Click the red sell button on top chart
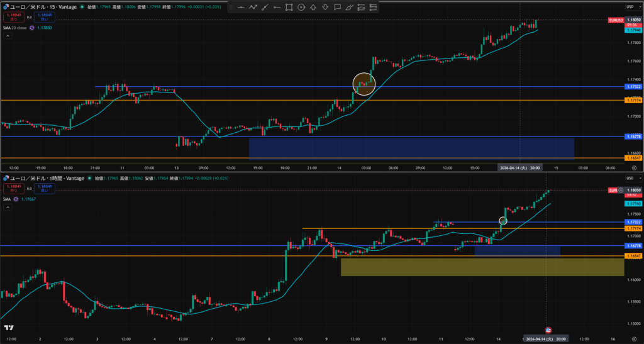644x344 pixels. [x=12, y=17]
